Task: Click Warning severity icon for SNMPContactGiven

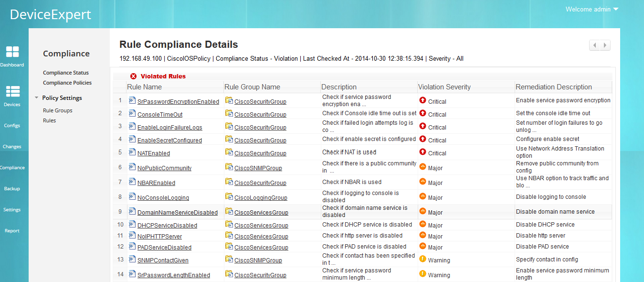Action: (422, 259)
